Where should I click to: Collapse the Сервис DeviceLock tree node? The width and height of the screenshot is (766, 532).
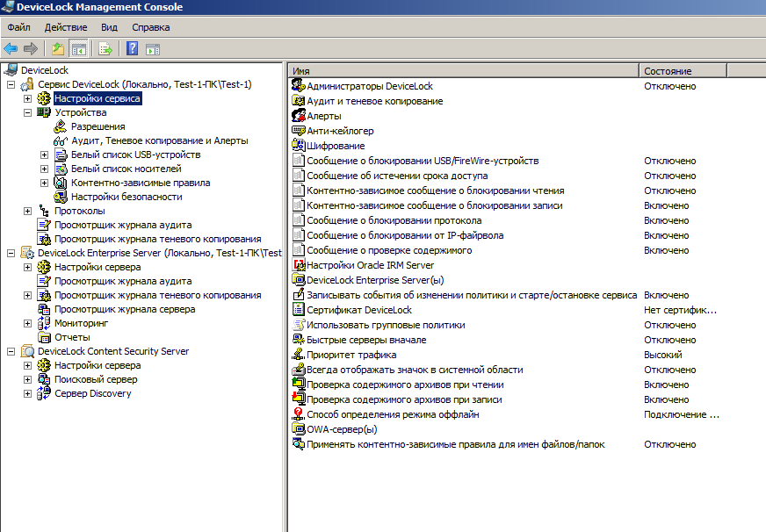pos(11,84)
